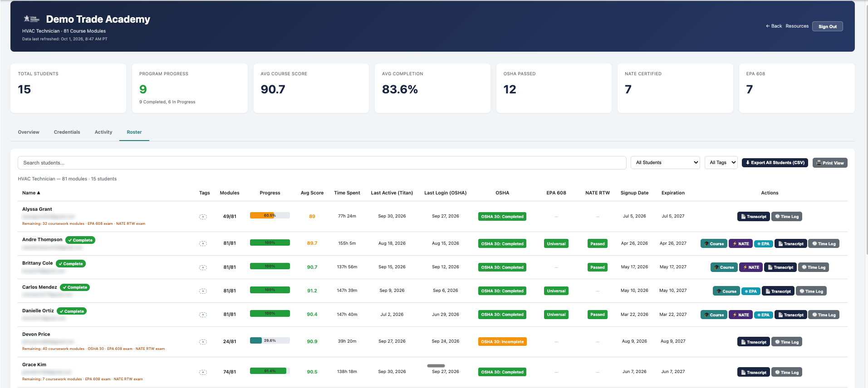View Danielle Ortiz's NATE certificate
Viewport: 868px width, 388px height.
740,315
